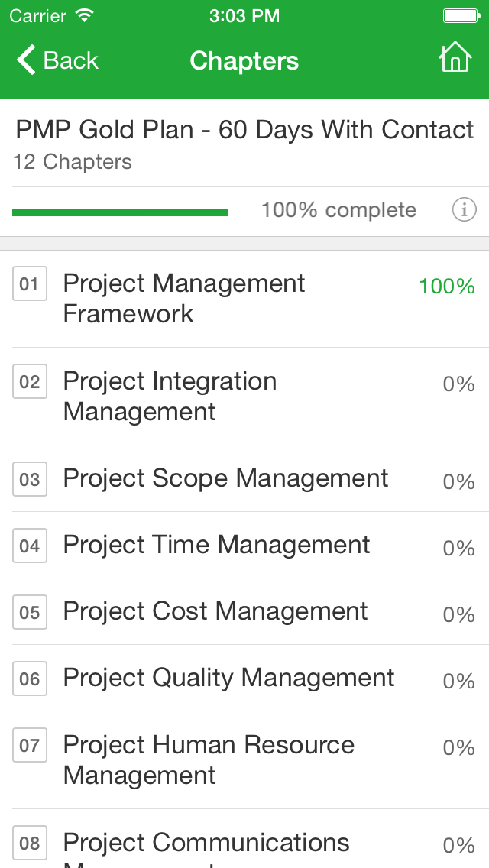Tap the info icon beside progress
489x868 pixels.
point(464,210)
